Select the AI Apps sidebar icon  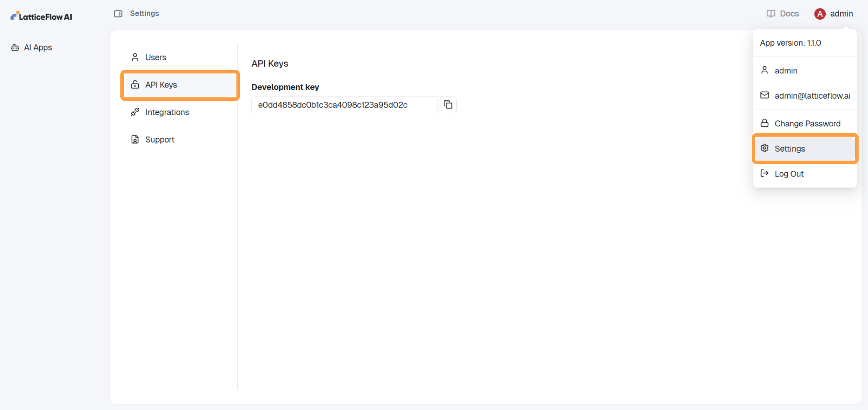click(15, 47)
